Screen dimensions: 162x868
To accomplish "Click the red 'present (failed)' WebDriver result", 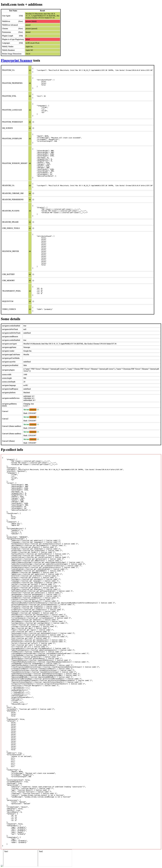I will pyautogui.click(x=42, y=21).
